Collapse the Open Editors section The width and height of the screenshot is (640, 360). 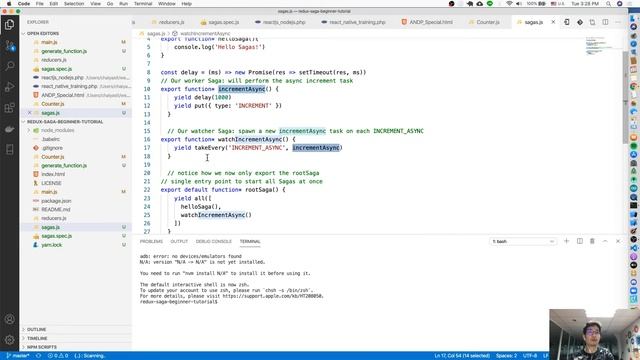click(42, 33)
